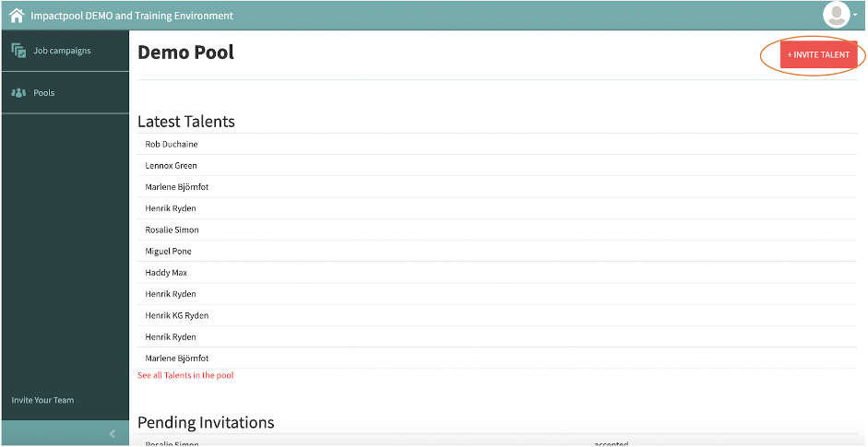Click the + INVITE TALENT button

click(819, 54)
